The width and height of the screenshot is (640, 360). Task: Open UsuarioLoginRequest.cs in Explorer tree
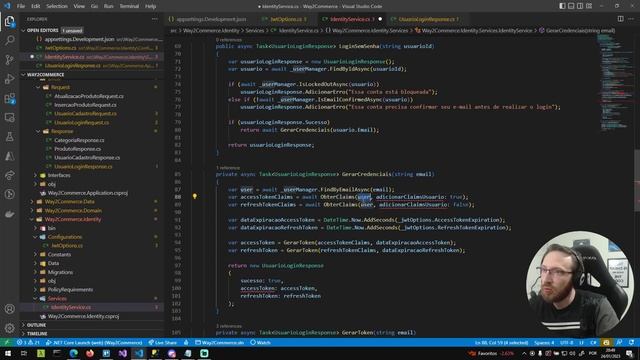click(x=92, y=122)
